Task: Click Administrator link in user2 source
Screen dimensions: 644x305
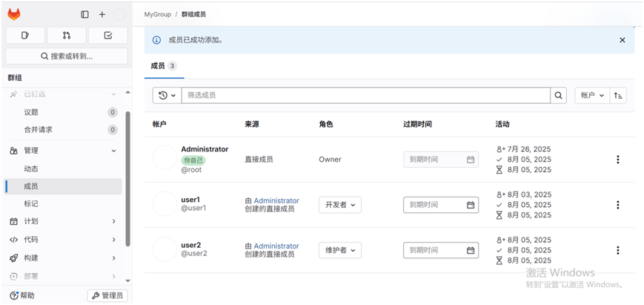Action: pyautogui.click(x=276, y=246)
